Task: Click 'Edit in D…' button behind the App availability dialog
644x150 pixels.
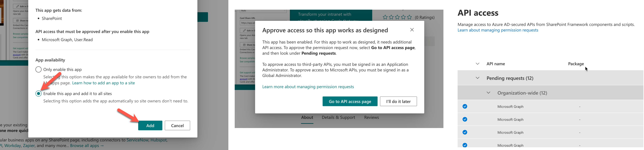Action: pyautogui.click(x=21, y=6)
